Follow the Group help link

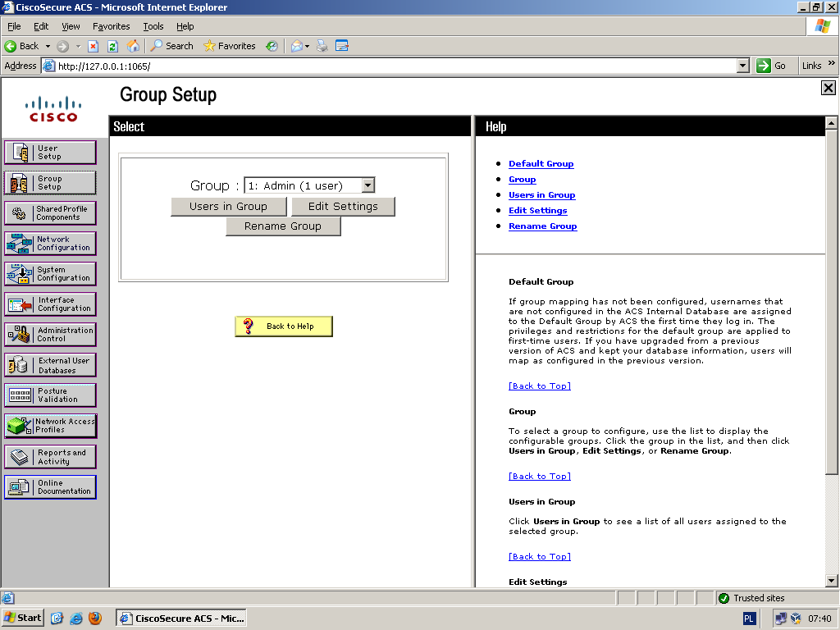(x=523, y=180)
